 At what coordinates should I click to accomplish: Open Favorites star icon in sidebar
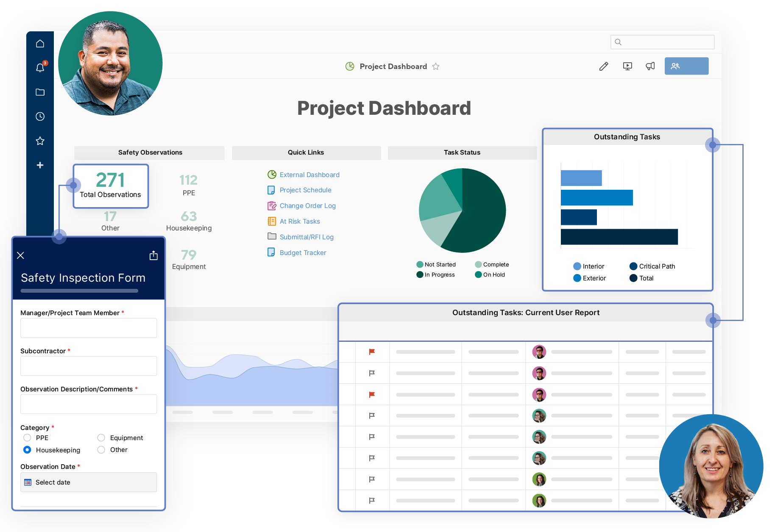click(x=40, y=141)
